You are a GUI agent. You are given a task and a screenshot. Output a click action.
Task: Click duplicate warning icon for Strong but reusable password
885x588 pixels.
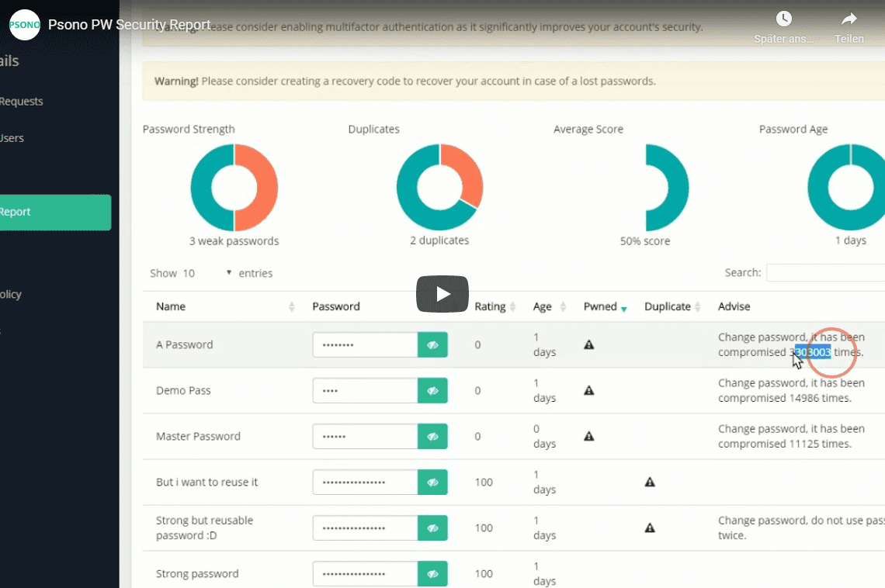tap(650, 527)
